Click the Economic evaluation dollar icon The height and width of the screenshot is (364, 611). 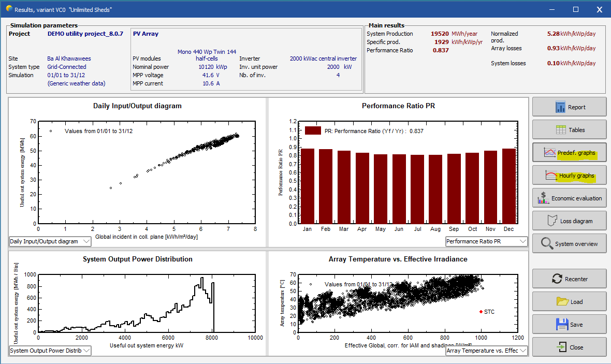click(x=543, y=198)
